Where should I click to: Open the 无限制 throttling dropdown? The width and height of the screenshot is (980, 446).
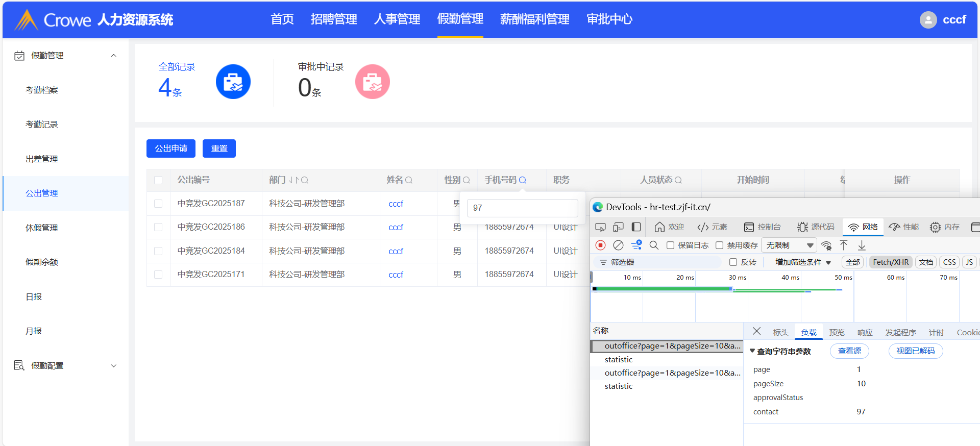pos(789,245)
